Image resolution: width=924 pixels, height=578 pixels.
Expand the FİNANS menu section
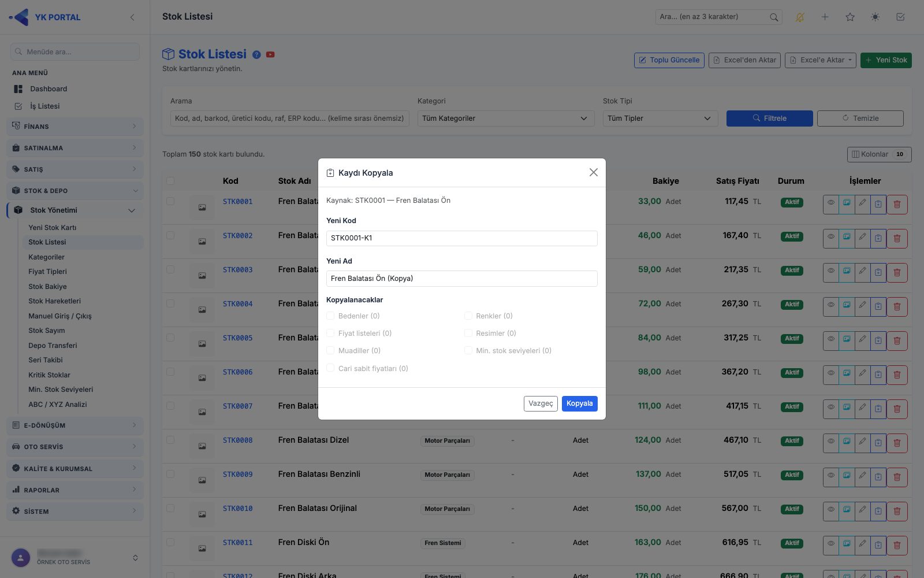pos(75,126)
